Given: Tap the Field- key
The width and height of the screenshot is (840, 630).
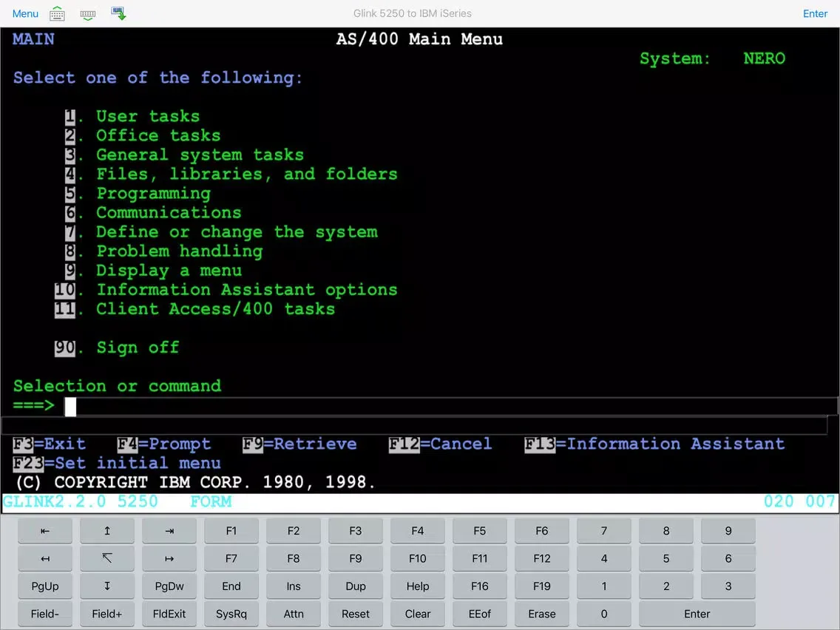Looking at the screenshot, I should (x=45, y=614).
